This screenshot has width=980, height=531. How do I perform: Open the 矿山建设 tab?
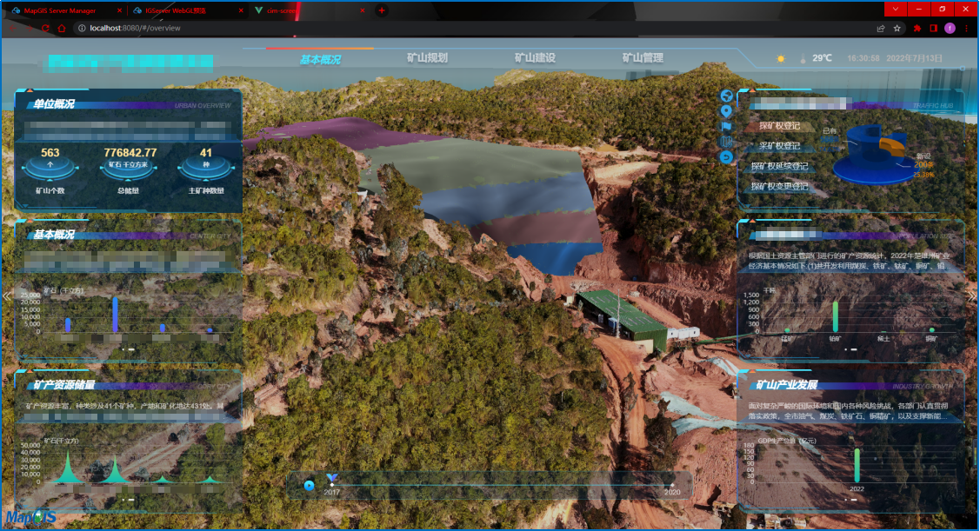coord(535,58)
